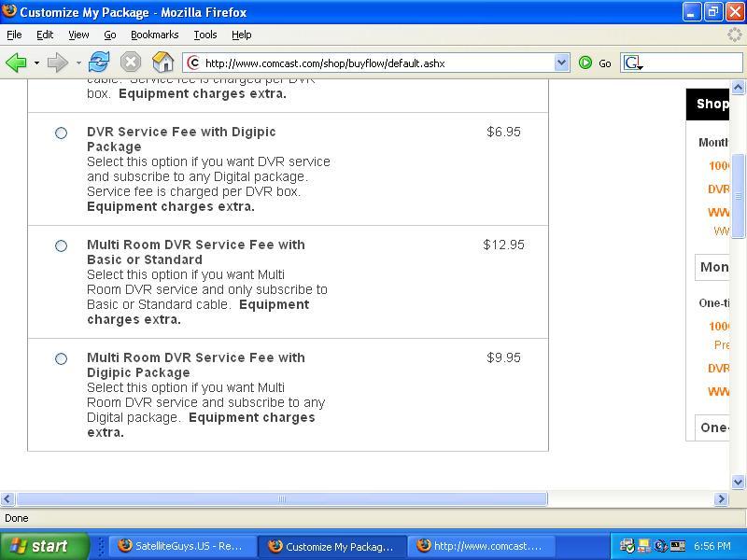This screenshot has width=747, height=560.
Task: Select DVR Service Fee with Digipic Package
Action: coord(61,133)
